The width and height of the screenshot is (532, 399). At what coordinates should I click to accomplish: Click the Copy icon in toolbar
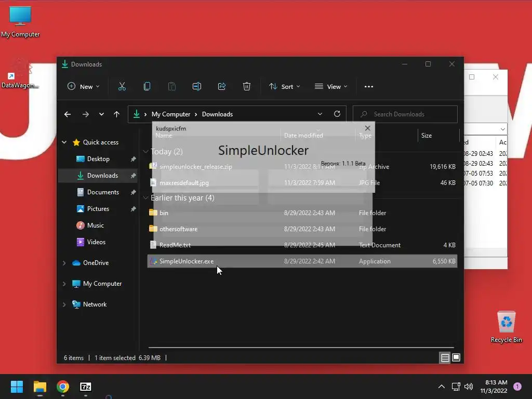point(147,87)
